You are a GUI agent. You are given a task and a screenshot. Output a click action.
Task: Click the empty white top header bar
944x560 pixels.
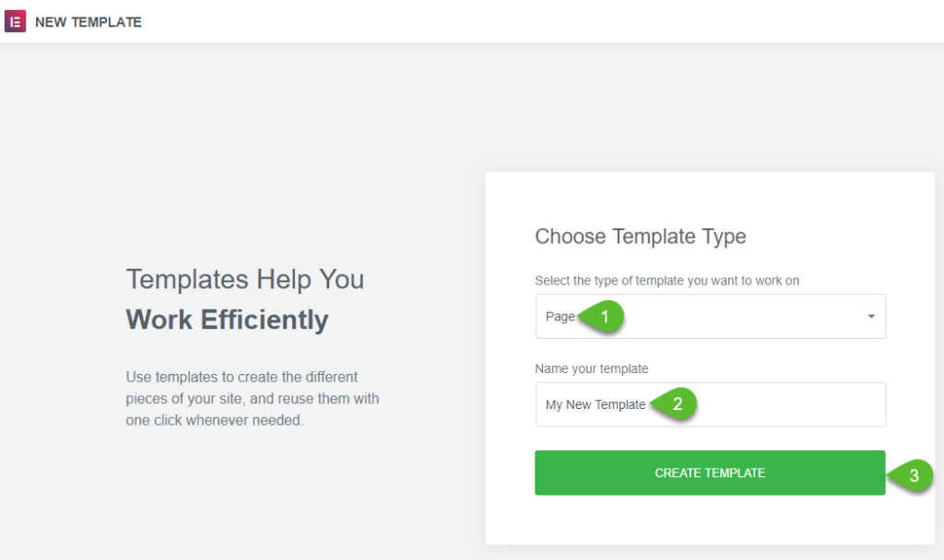[x=542, y=22]
